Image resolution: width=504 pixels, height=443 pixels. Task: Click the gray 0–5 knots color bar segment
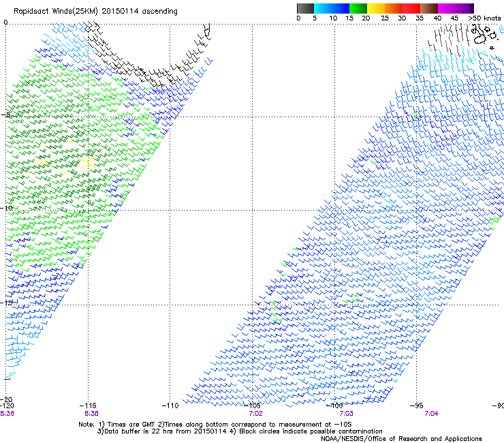pyautogui.click(x=305, y=8)
